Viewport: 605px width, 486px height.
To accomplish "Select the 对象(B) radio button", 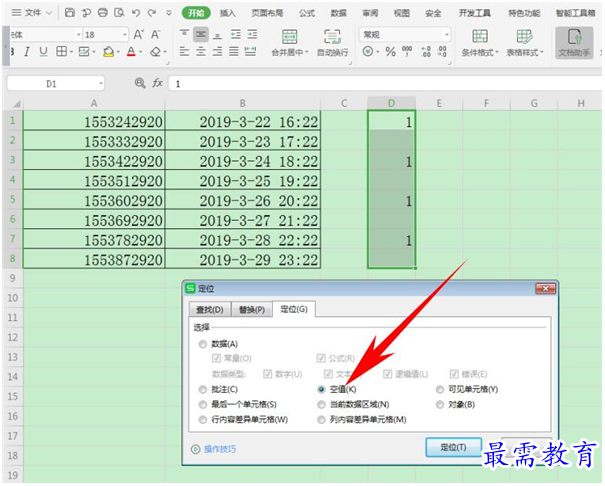I will pyautogui.click(x=440, y=405).
